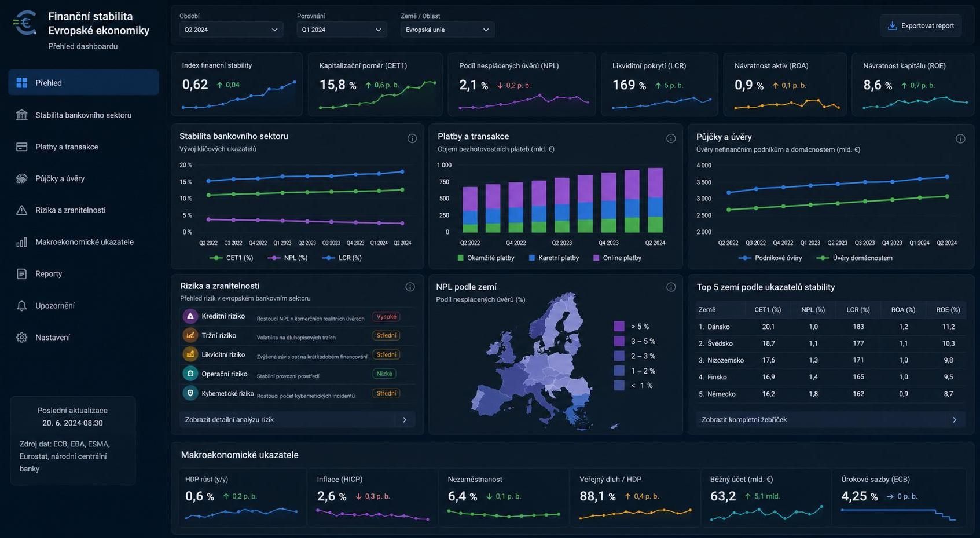This screenshot has width=980, height=538.
Task: Click the notification bell icon
Action: (22, 306)
